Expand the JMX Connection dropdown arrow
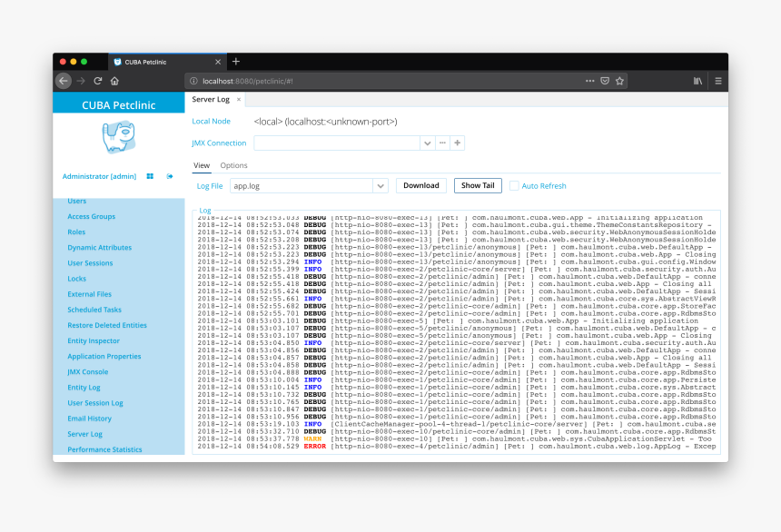This screenshot has width=781, height=532. click(428, 143)
